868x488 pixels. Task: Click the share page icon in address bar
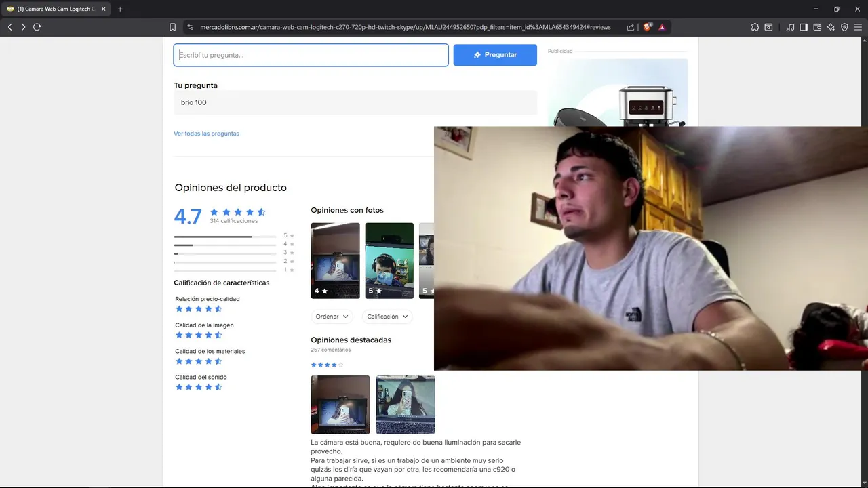tap(631, 27)
